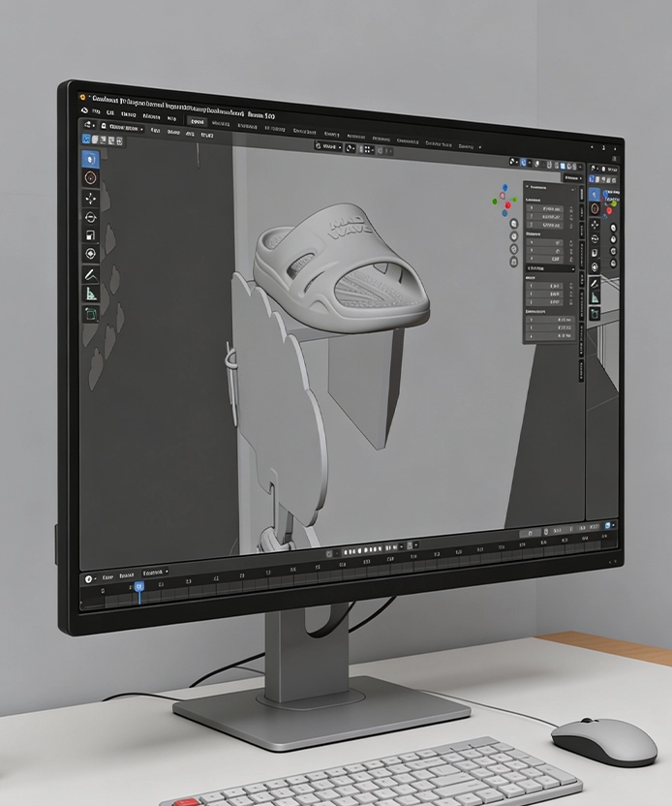Screen dimensions: 672x806
Task: Select the Select Box tool in the right viewport toolbar
Action: [595, 195]
